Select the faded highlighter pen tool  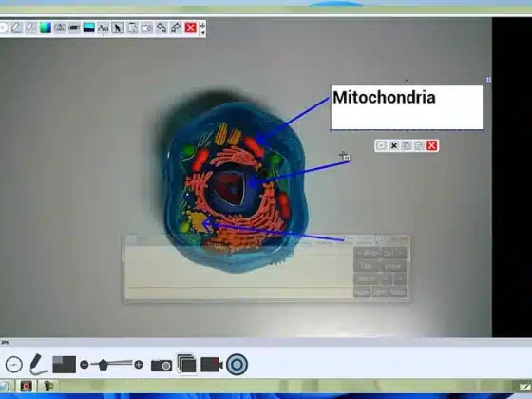(30, 28)
